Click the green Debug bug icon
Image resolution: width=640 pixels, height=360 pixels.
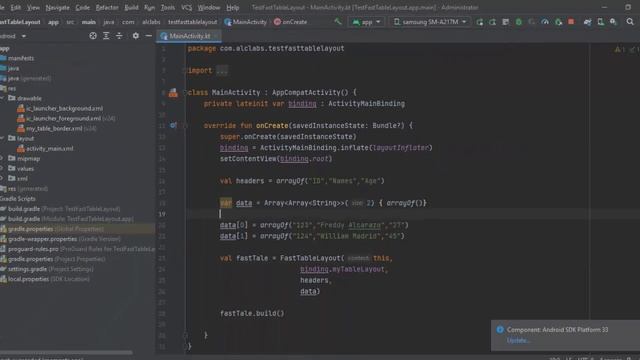(x=519, y=22)
